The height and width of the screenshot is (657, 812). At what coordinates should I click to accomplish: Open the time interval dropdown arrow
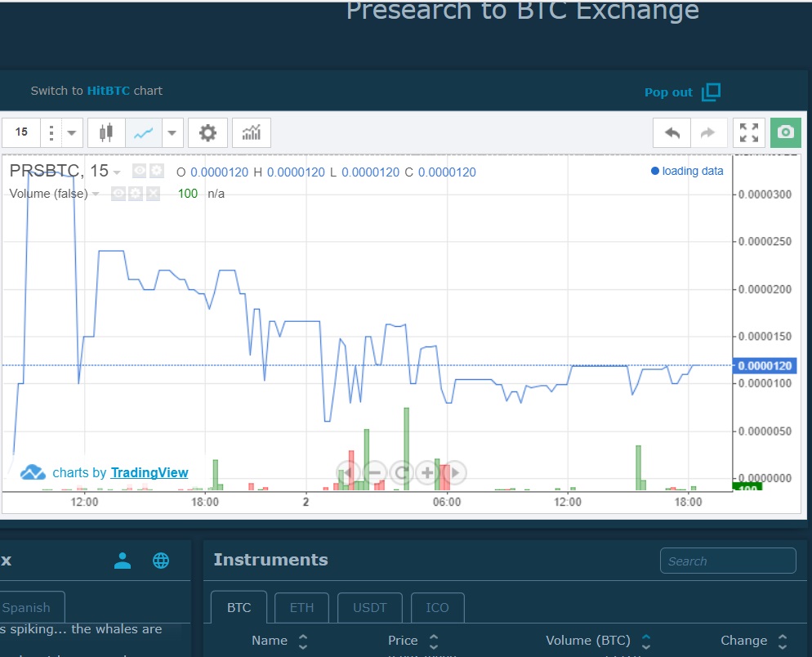click(72, 132)
